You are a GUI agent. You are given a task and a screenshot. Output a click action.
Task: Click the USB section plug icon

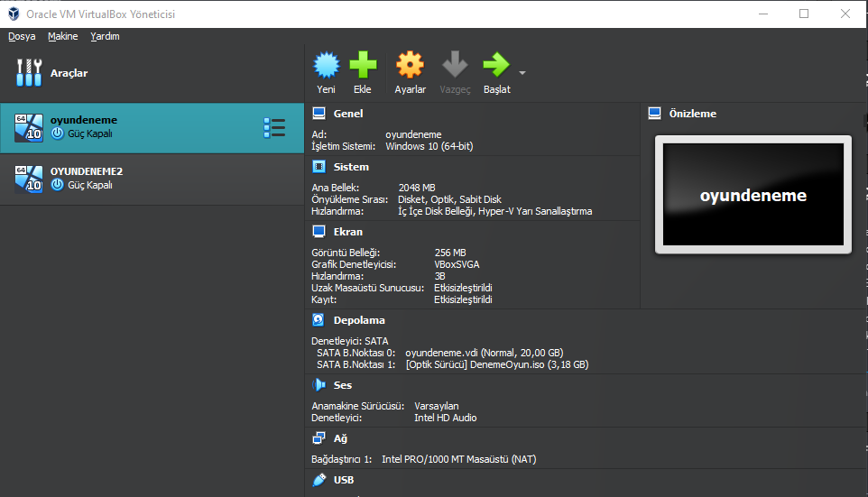(319, 480)
